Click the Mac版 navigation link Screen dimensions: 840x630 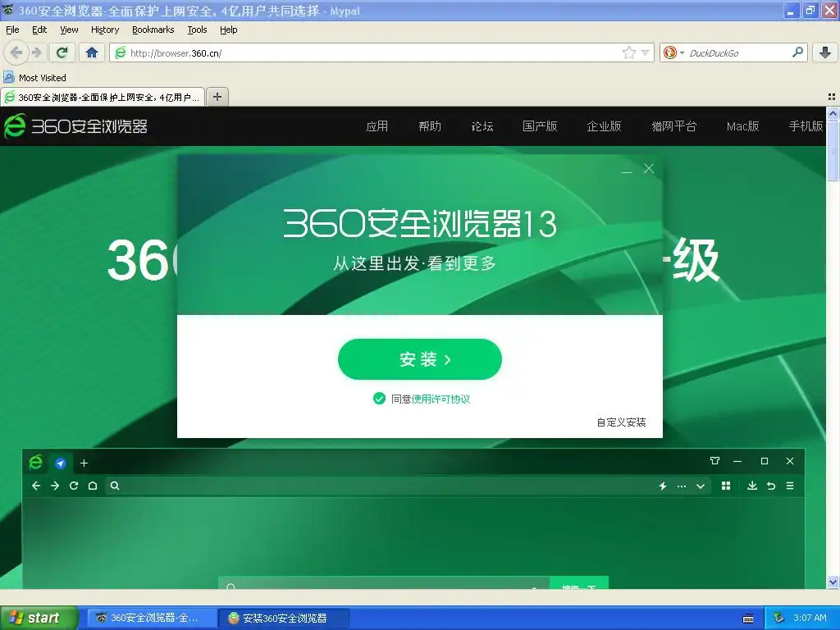[x=742, y=126]
